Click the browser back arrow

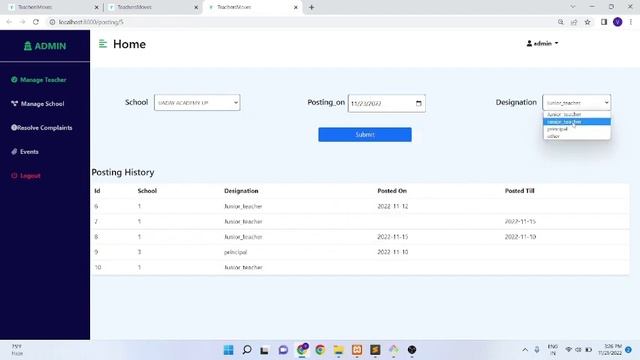(9, 22)
